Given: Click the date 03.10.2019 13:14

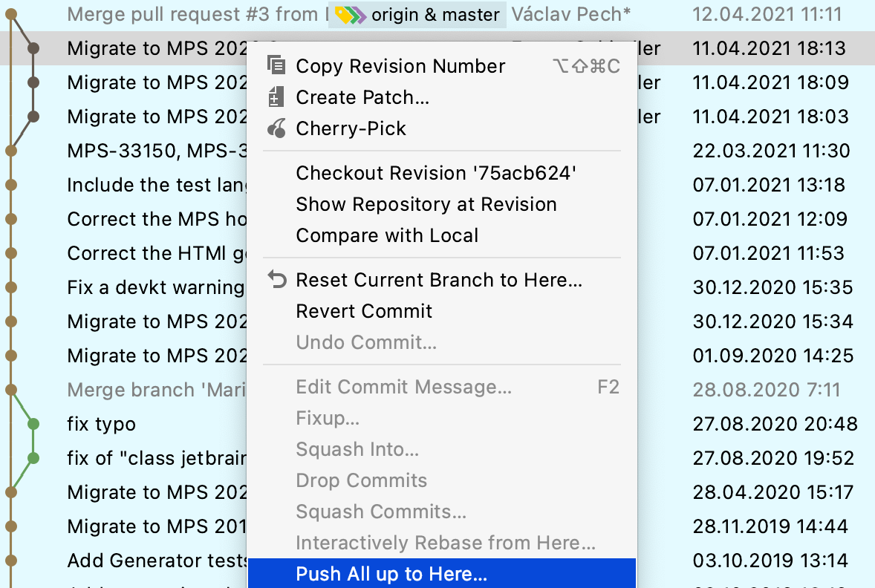Looking at the screenshot, I should tap(770, 560).
